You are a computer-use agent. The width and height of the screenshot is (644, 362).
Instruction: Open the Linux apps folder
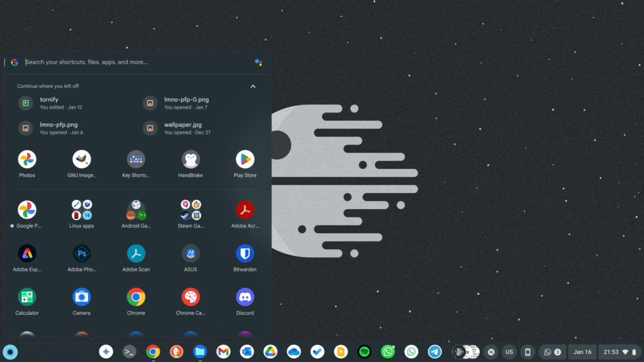81,210
